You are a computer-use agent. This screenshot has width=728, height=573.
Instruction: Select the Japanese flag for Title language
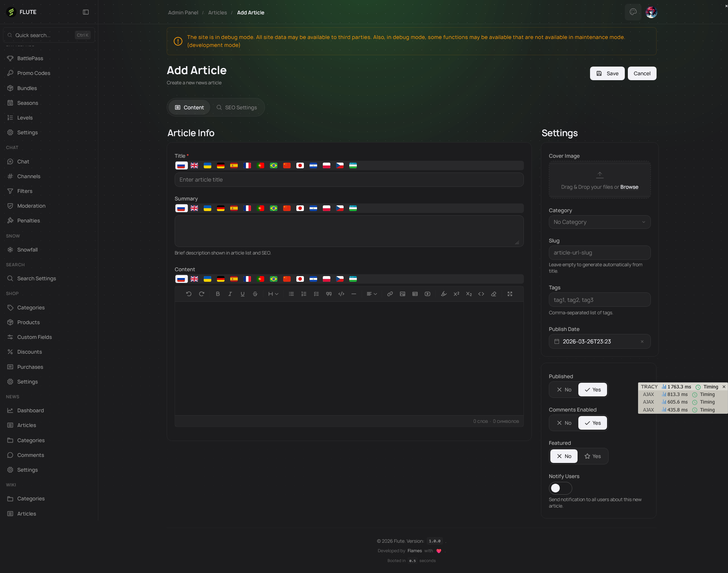coord(300,165)
